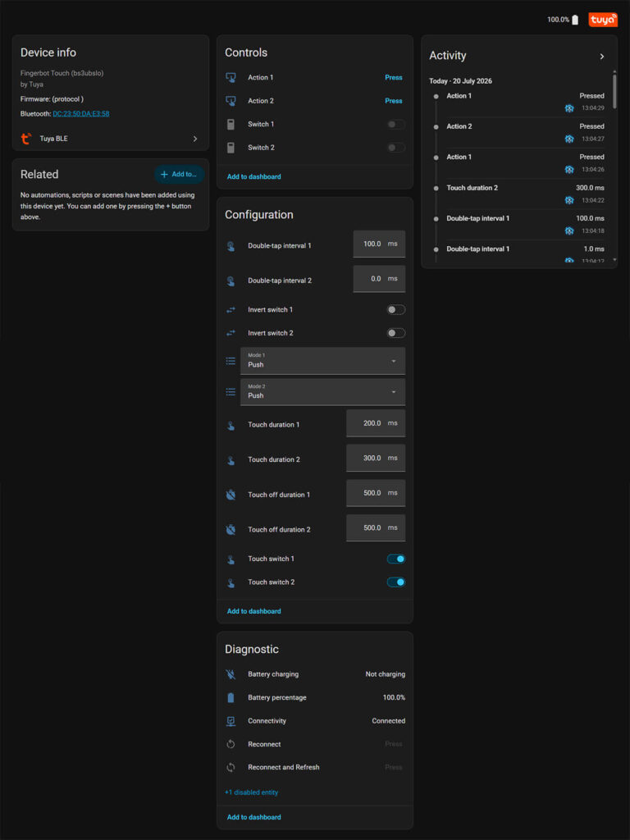
Task: Click the Action 2 row icon in Controls
Action: pos(231,101)
